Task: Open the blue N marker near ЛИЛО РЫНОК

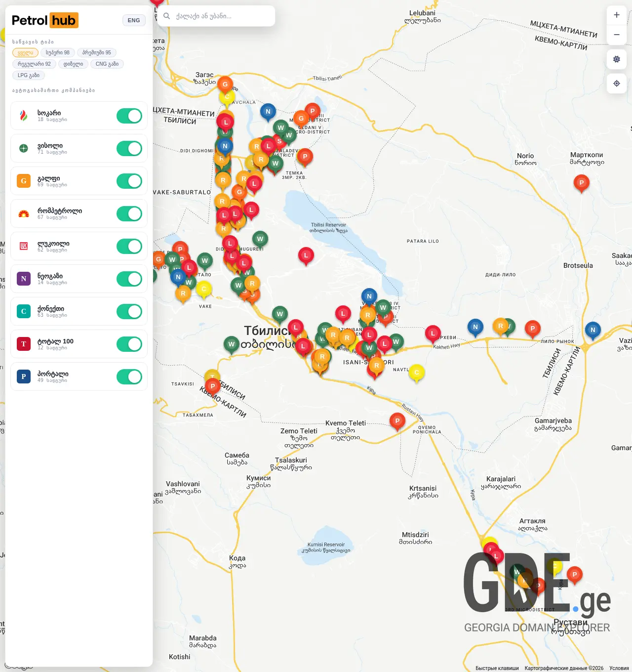Action: pyautogui.click(x=593, y=331)
